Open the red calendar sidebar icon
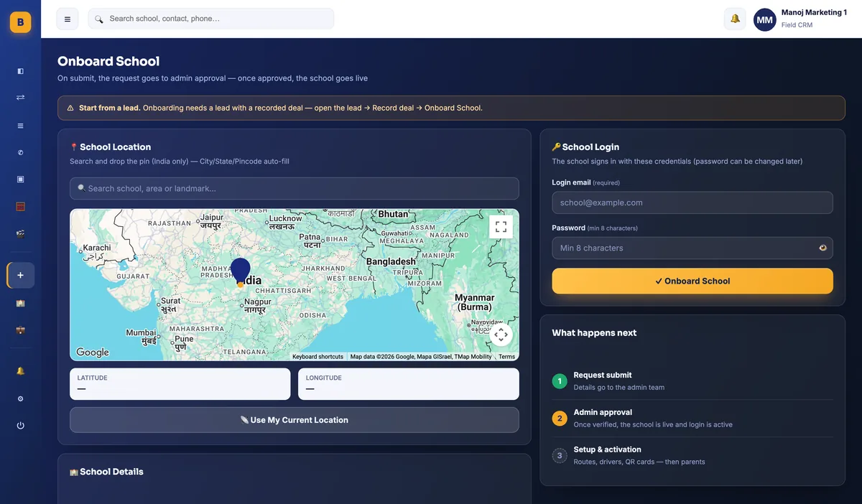The width and height of the screenshot is (862, 504). tap(20, 207)
